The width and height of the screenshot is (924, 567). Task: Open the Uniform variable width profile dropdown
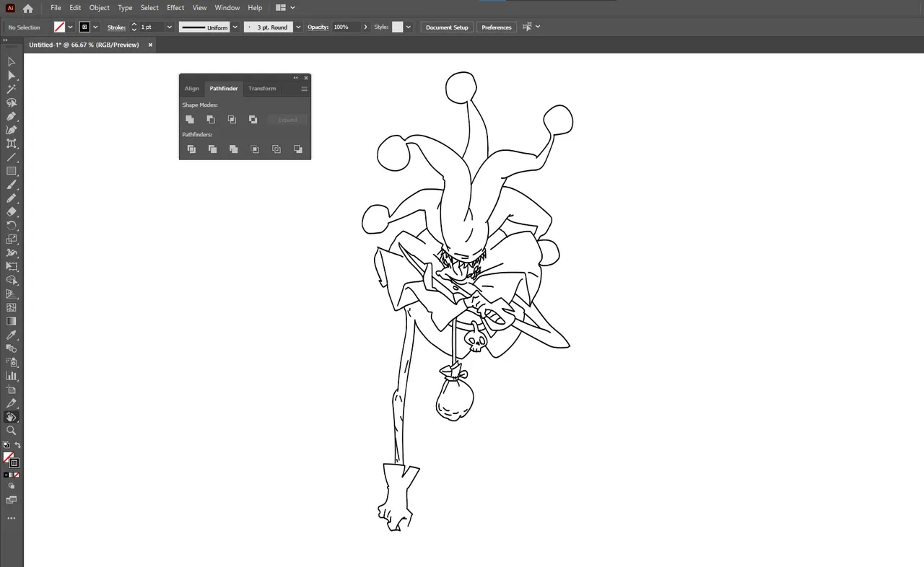pyautogui.click(x=235, y=27)
